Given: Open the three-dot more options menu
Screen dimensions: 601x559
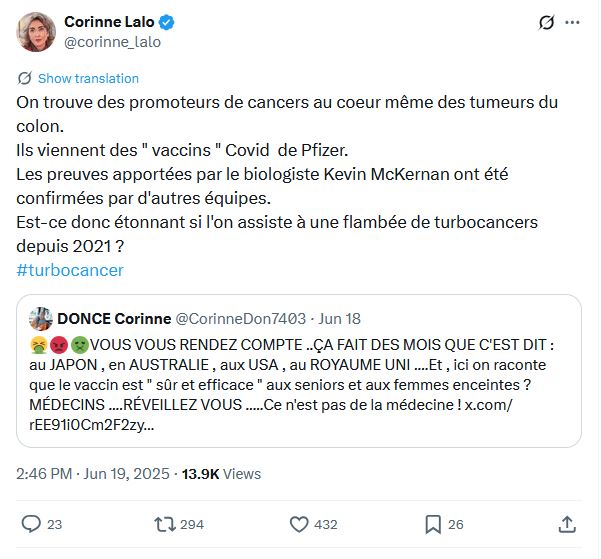Looking at the screenshot, I should click(572, 22).
